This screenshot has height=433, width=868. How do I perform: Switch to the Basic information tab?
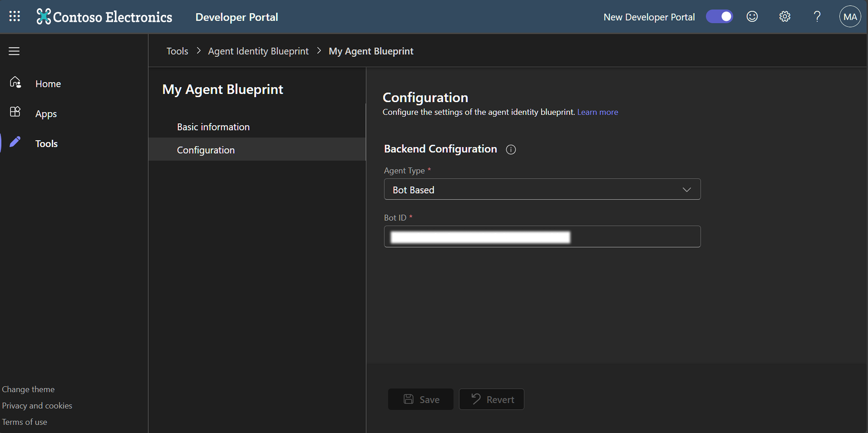213,127
